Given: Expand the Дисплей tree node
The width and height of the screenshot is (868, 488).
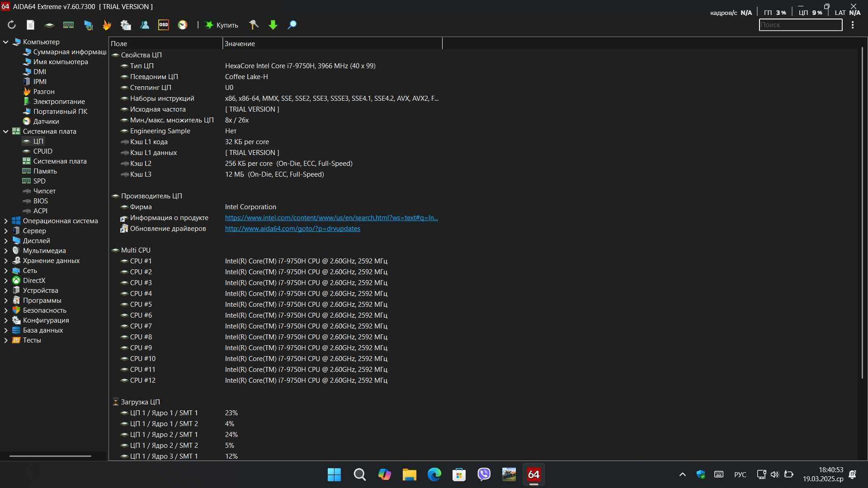Looking at the screenshot, I should (6, 240).
